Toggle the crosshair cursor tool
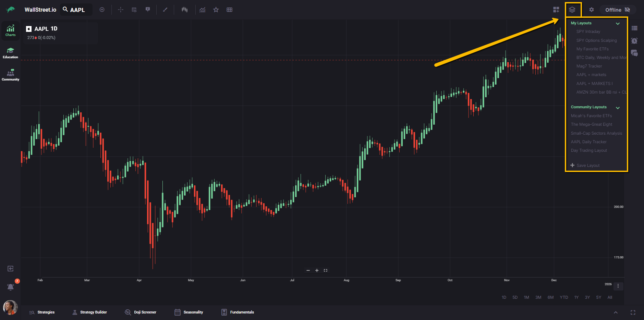 [121, 10]
